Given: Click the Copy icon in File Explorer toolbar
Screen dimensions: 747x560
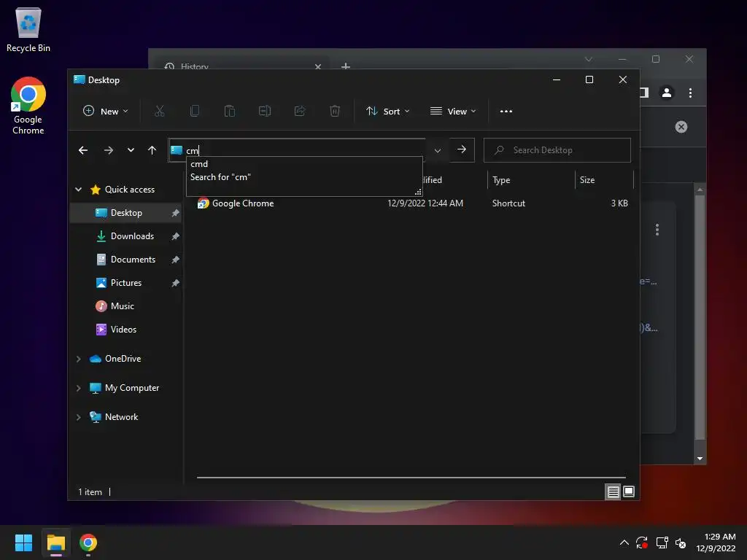Looking at the screenshot, I should click(194, 112).
